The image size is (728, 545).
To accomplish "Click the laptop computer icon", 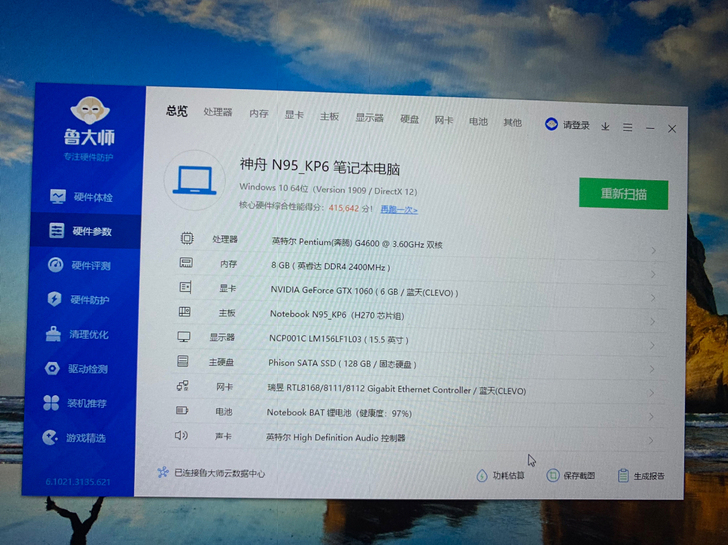I will pos(195,180).
